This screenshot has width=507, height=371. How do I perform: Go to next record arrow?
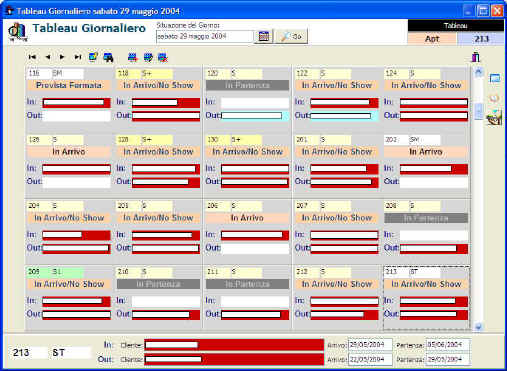(x=62, y=57)
